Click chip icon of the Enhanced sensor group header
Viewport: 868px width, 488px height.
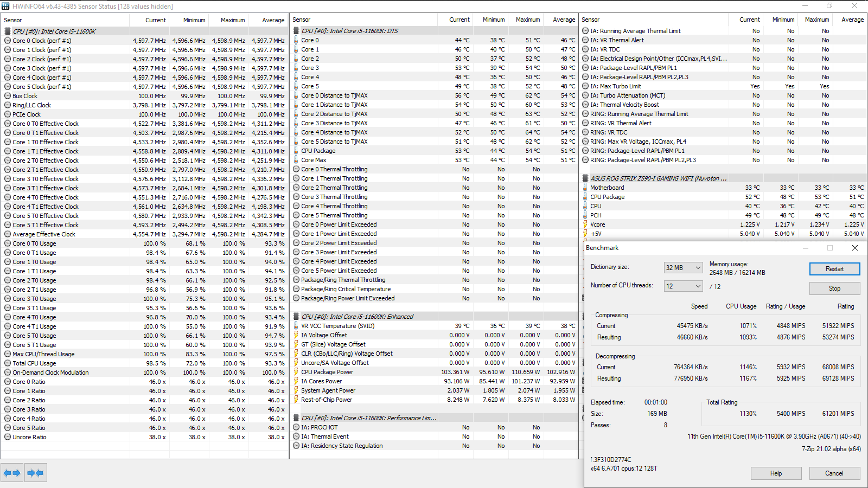coord(296,317)
